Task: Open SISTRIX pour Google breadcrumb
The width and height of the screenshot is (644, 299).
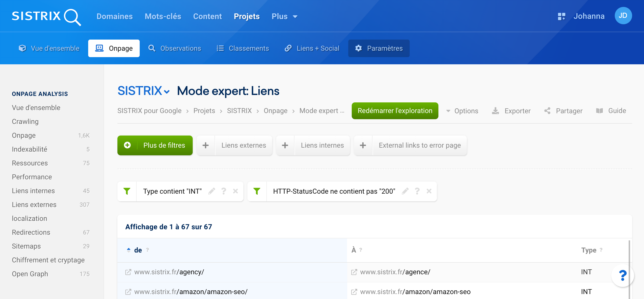Action: [149, 111]
